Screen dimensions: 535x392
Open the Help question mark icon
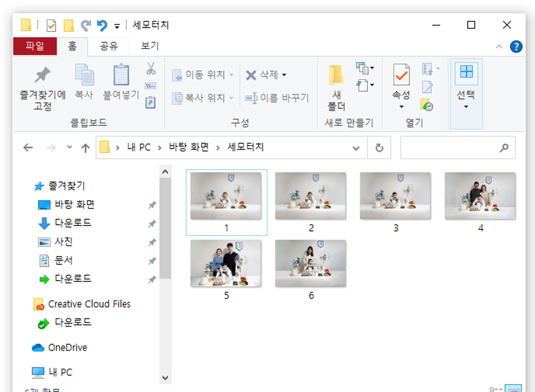[516, 46]
